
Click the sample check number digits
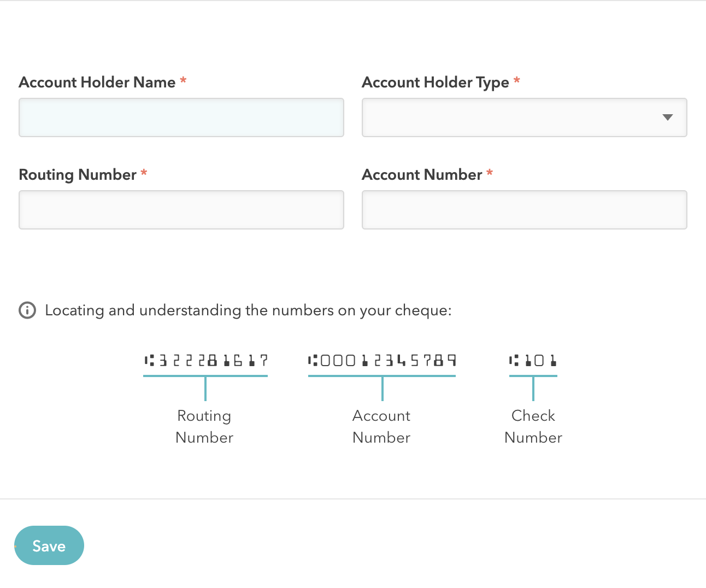tap(533, 361)
